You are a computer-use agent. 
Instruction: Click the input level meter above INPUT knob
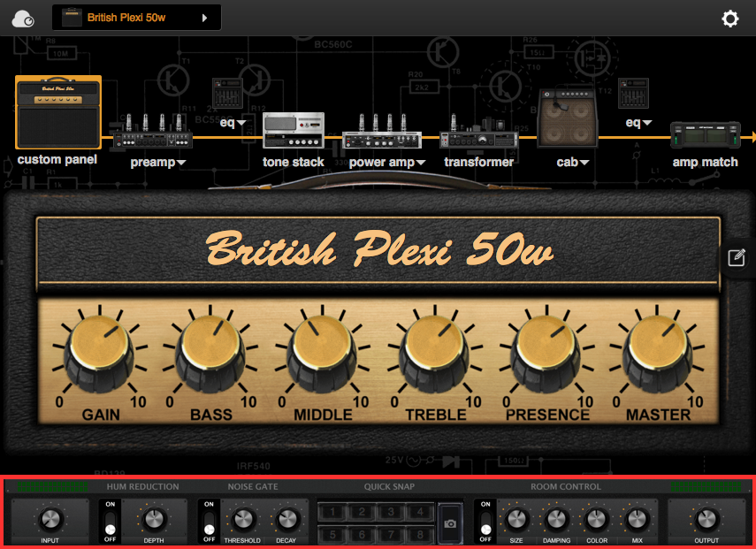(52, 487)
